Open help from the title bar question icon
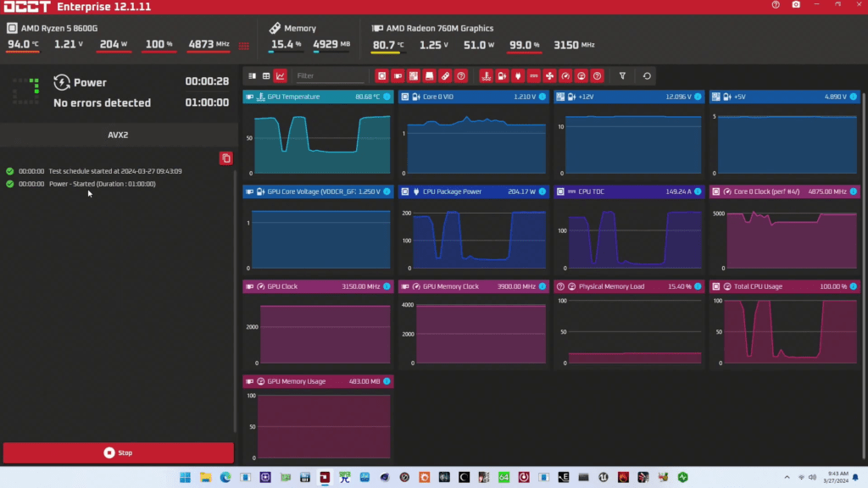The height and width of the screenshot is (488, 868). point(776,5)
